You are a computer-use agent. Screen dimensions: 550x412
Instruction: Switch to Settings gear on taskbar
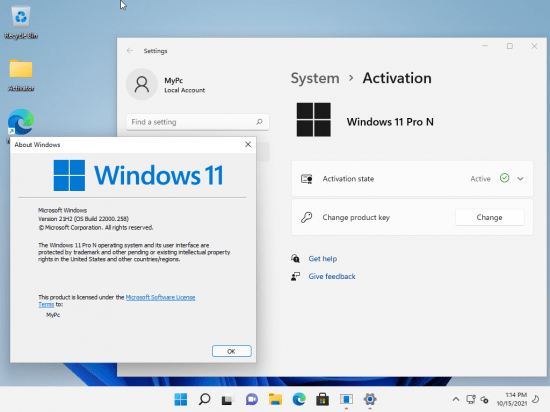coord(370,399)
